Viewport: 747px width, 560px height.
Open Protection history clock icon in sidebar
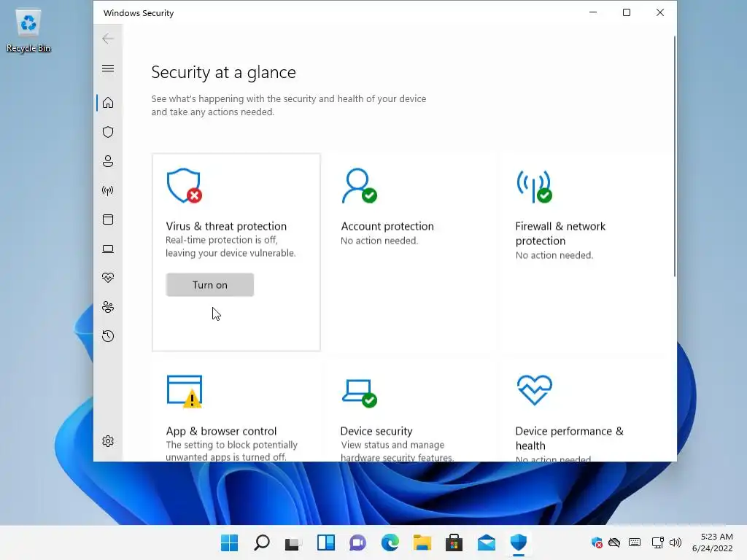tap(108, 336)
